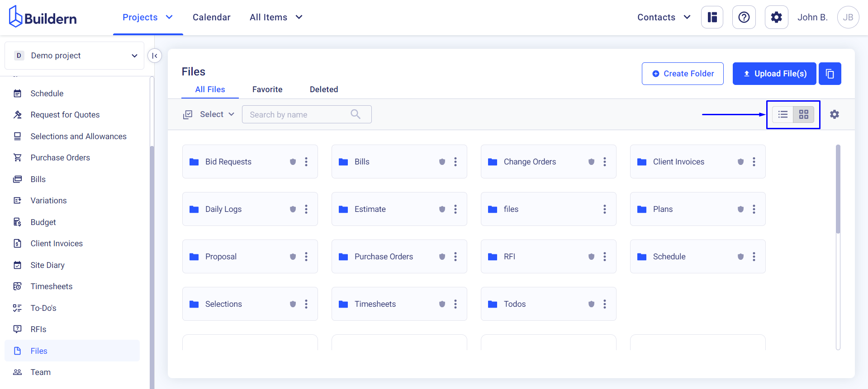
Task: Open options menu for Plans folder
Action: [754, 209]
